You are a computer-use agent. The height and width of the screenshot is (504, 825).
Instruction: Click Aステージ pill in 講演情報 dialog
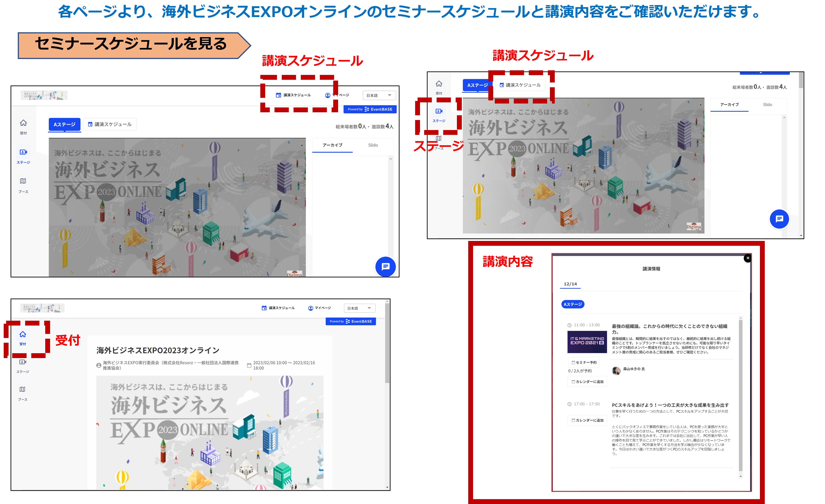click(573, 304)
